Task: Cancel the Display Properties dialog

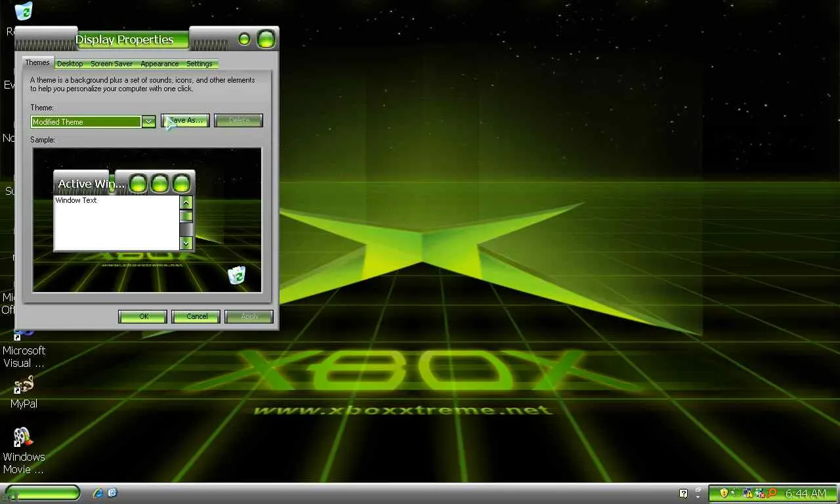Action: (196, 316)
